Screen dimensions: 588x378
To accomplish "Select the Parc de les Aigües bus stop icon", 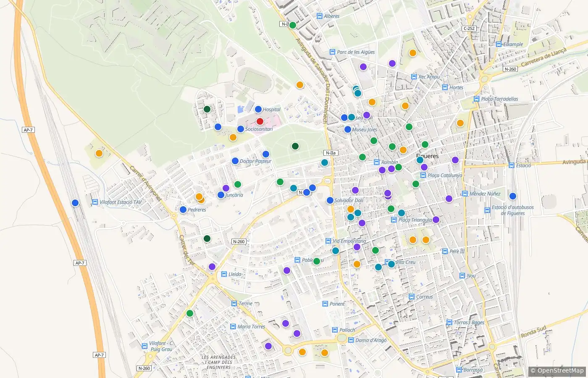I will click(333, 52).
